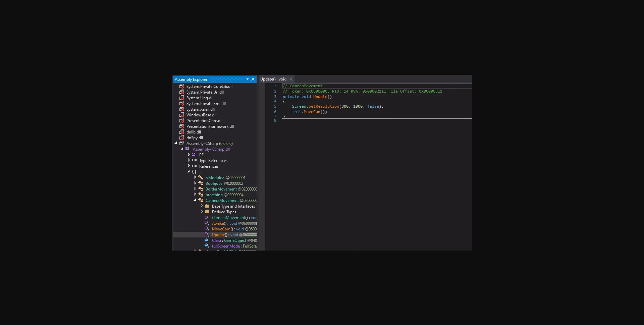Click the MoveCam() method icon
644x325 pixels.
pyautogui.click(x=206, y=229)
